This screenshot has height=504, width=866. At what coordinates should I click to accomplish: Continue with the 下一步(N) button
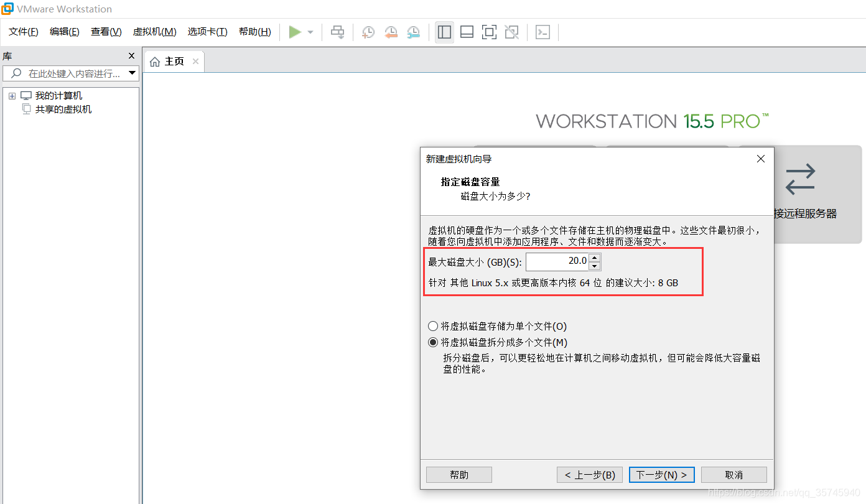click(x=662, y=475)
